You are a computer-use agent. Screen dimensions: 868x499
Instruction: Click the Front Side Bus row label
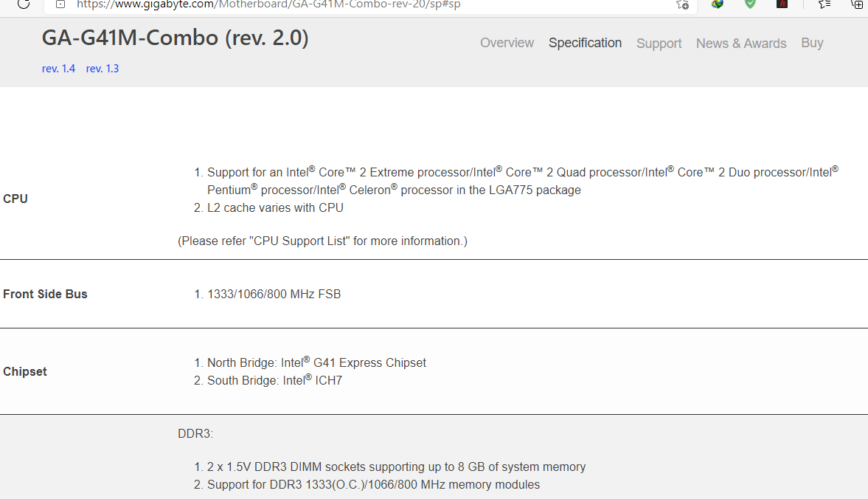click(x=46, y=294)
